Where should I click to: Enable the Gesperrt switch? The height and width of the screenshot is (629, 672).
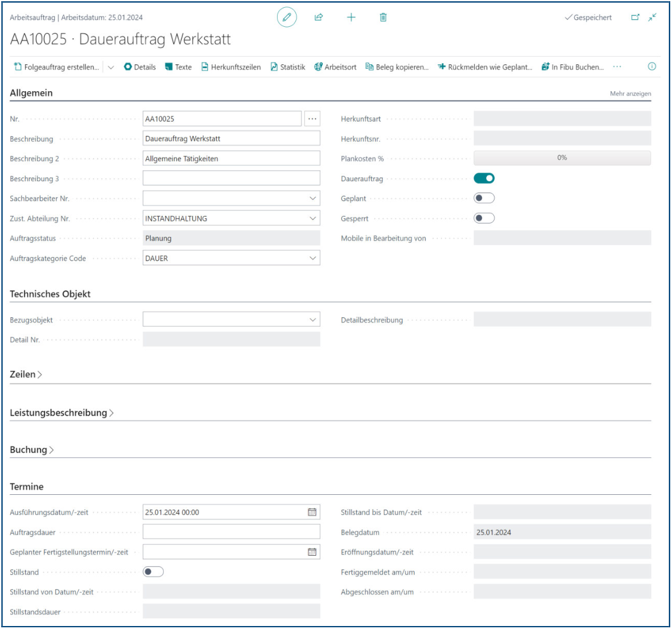coord(484,218)
